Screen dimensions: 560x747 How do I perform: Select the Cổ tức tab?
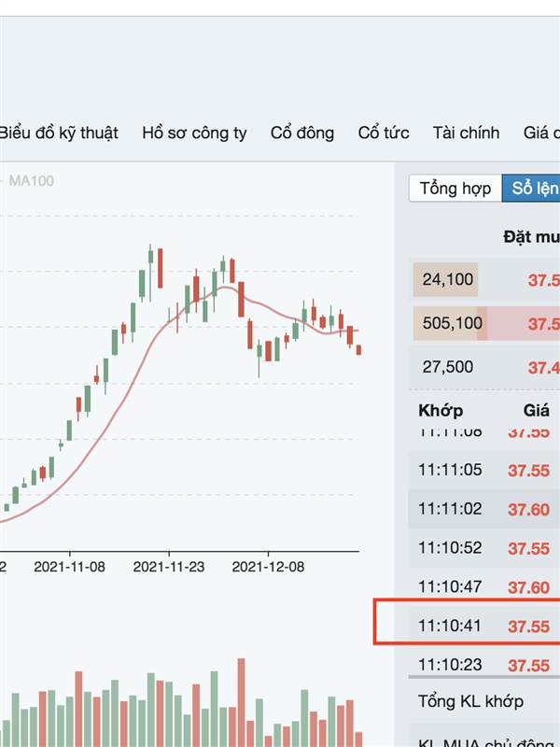pos(384,133)
